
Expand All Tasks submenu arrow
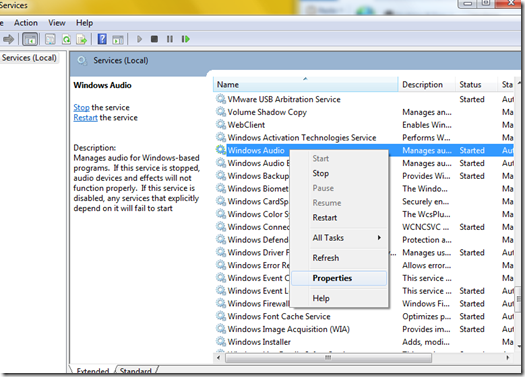pos(379,238)
